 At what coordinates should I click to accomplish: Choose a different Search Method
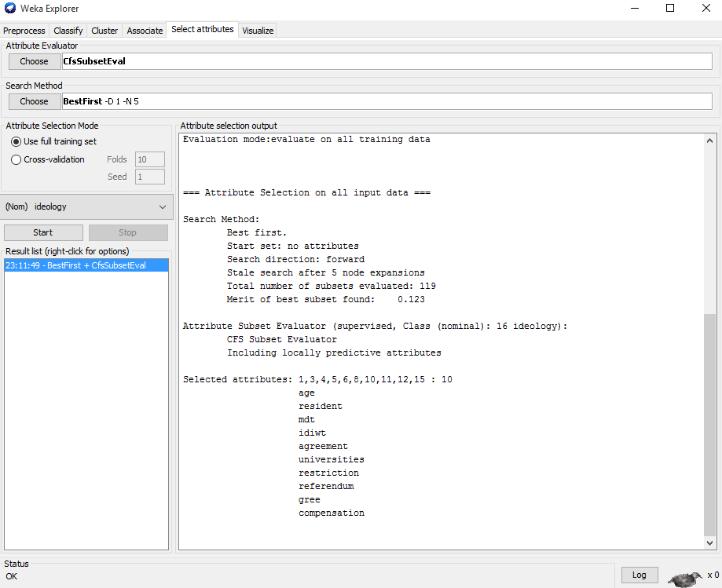coord(35,101)
